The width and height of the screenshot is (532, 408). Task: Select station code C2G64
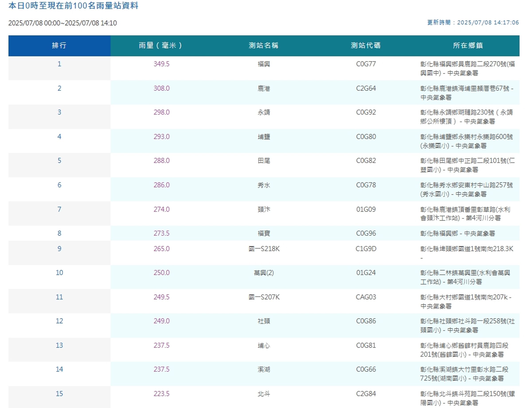[366, 88]
